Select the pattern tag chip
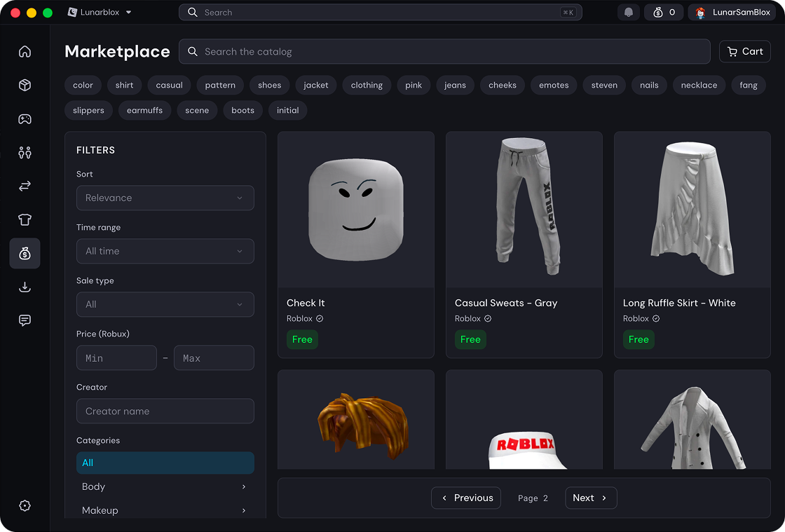 [220, 85]
